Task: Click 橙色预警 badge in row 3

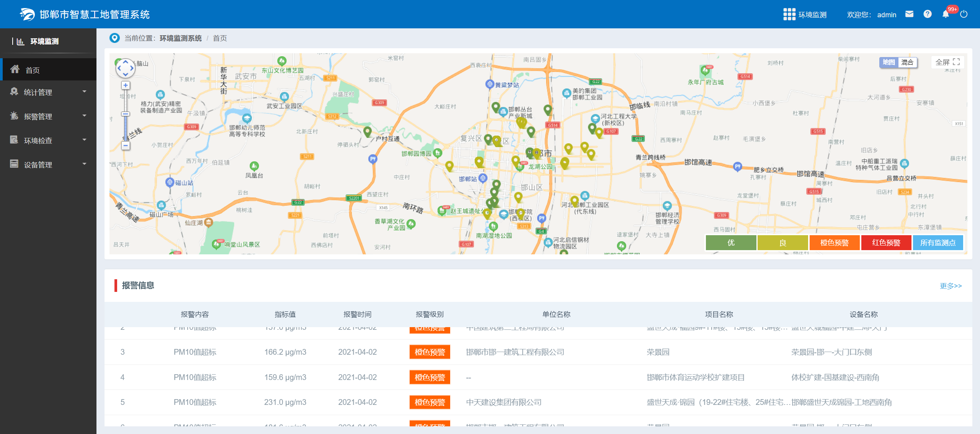Action: [x=430, y=352]
